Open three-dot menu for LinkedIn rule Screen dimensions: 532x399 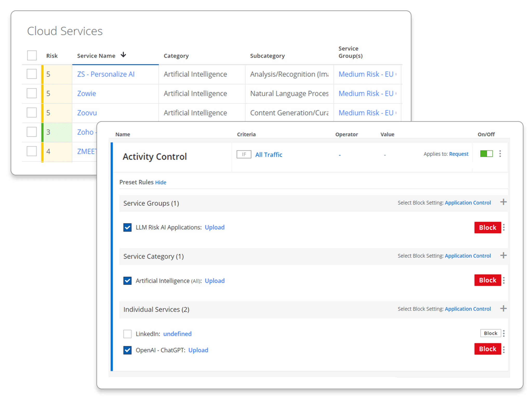504,333
